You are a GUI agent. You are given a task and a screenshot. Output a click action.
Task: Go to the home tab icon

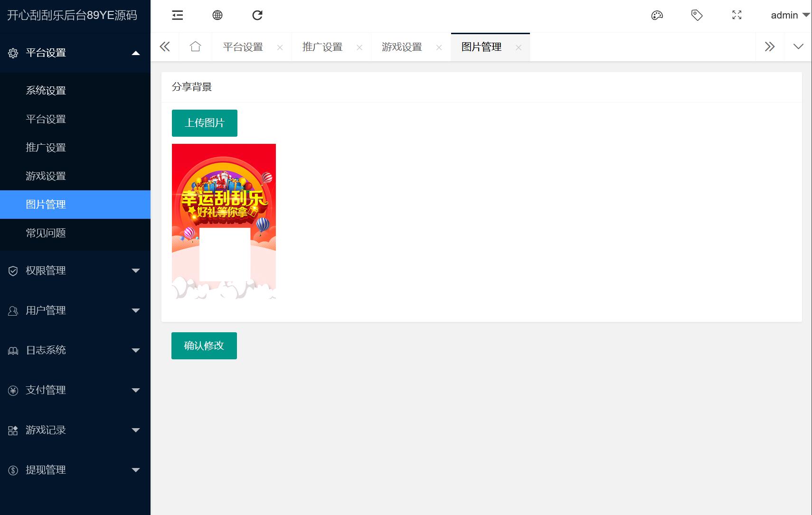195,47
